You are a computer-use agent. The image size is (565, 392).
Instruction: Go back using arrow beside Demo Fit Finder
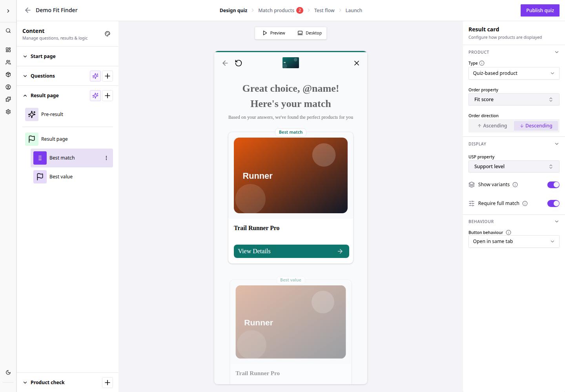[27, 10]
